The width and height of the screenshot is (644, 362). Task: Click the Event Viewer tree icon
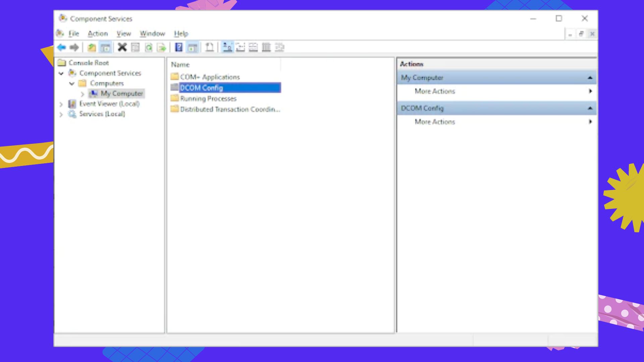click(x=72, y=104)
